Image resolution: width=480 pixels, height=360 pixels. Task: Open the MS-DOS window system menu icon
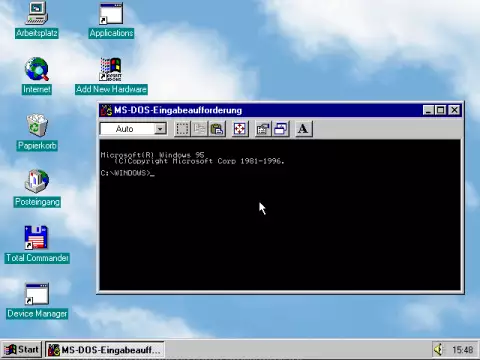click(x=107, y=110)
